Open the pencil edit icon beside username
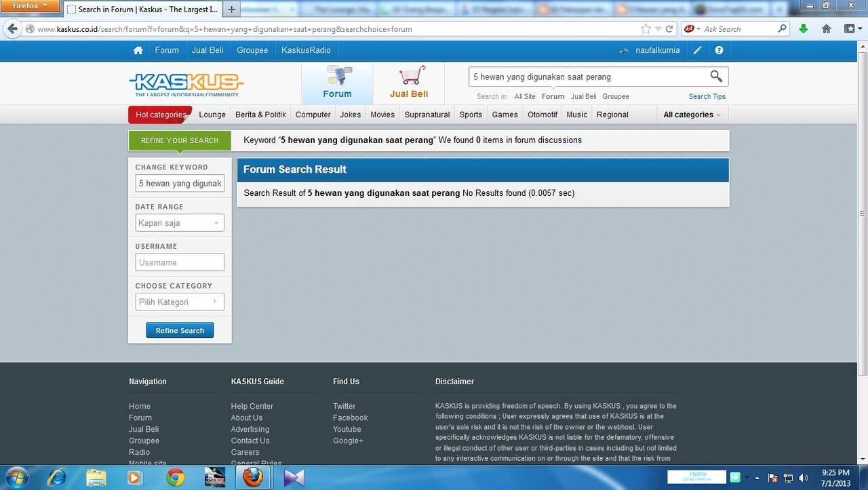 [698, 50]
